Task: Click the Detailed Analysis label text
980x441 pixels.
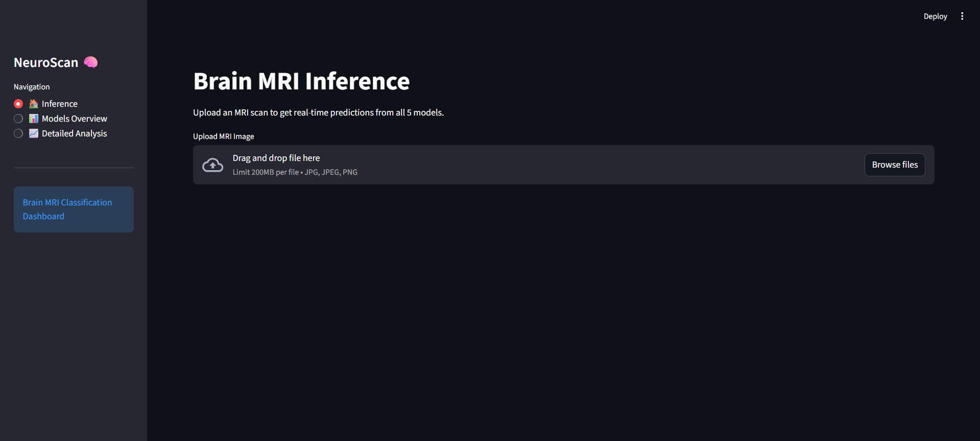Action: tap(75, 133)
